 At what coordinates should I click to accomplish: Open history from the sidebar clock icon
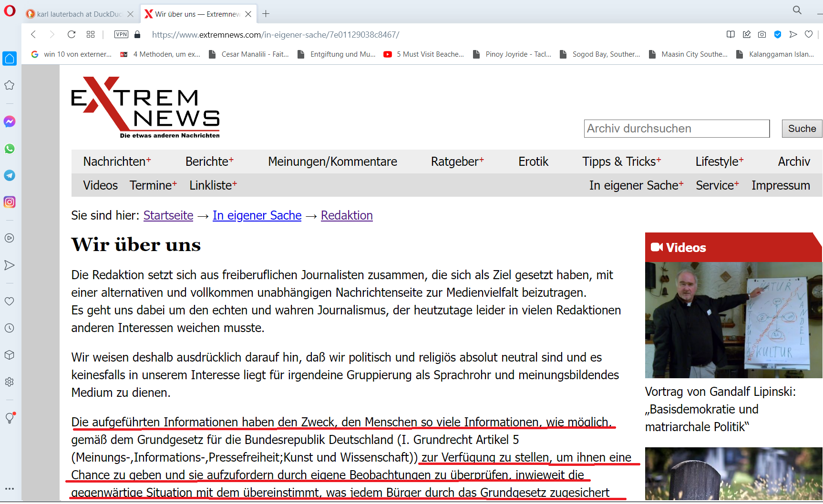click(10, 328)
